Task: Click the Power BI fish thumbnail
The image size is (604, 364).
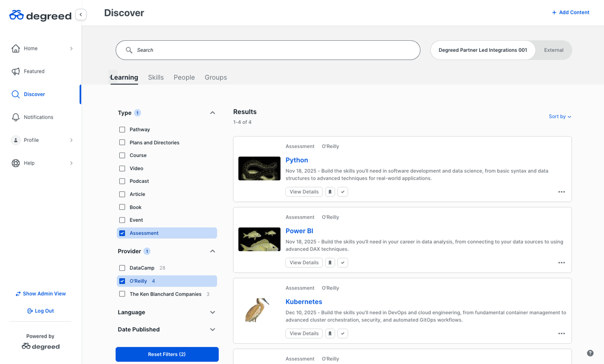Action: click(259, 239)
